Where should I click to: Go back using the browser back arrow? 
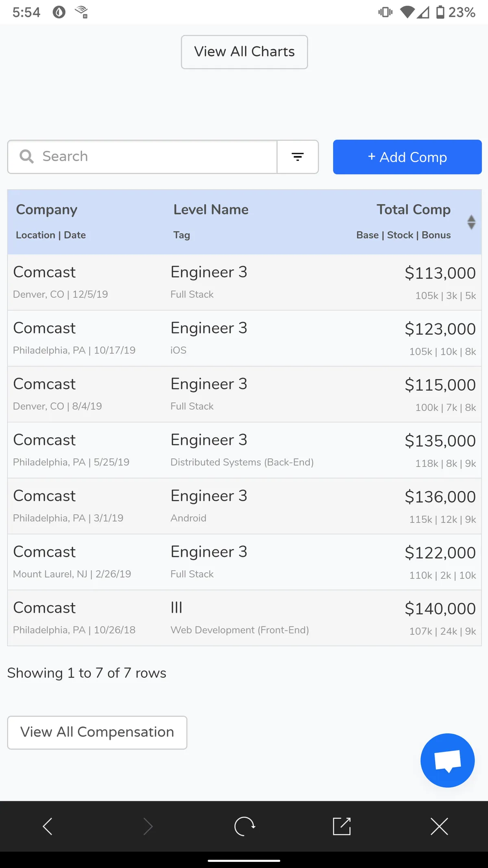[48, 826]
